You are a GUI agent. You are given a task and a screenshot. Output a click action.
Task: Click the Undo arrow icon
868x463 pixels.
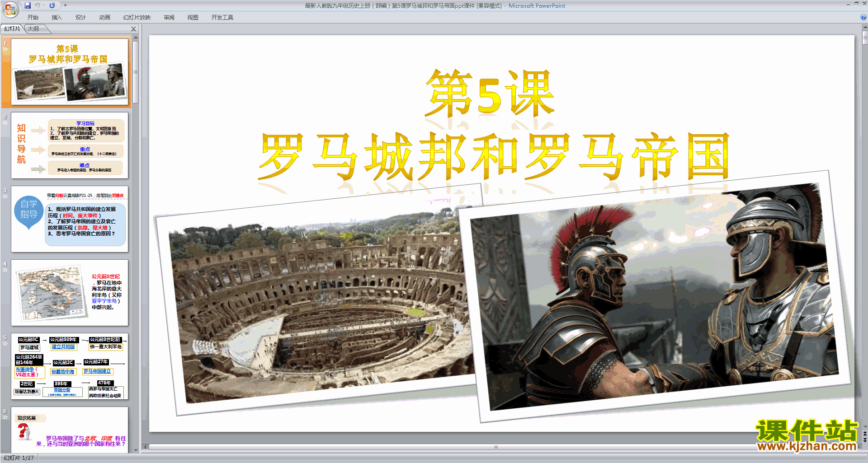click(37, 5)
